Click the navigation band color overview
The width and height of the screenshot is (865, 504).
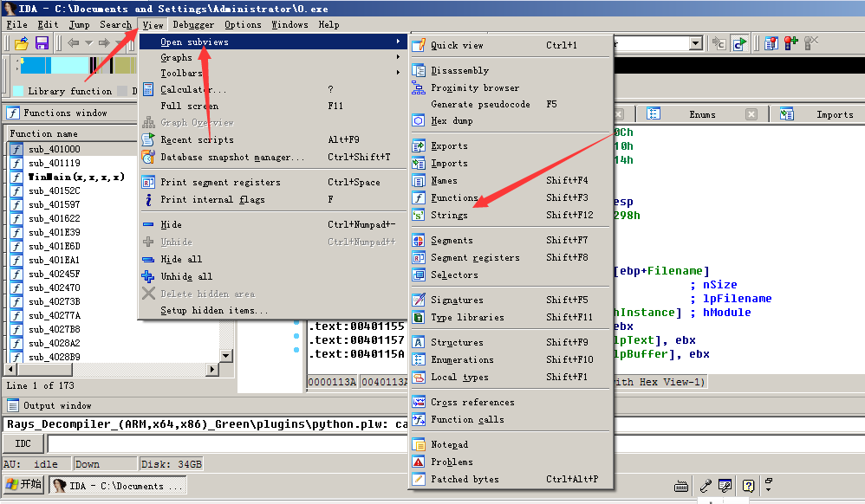(77, 65)
